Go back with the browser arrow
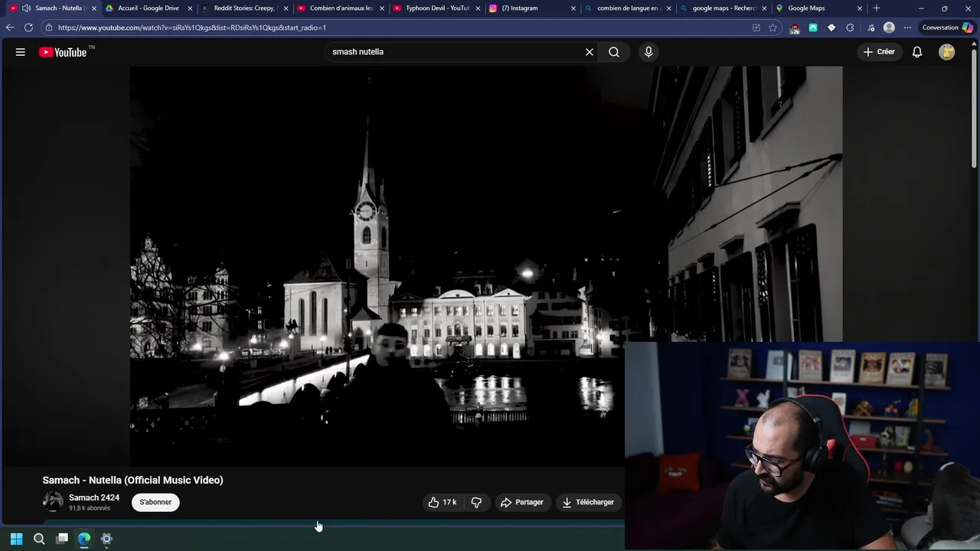This screenshot has width=980, height=551. (x=10, y=28)
